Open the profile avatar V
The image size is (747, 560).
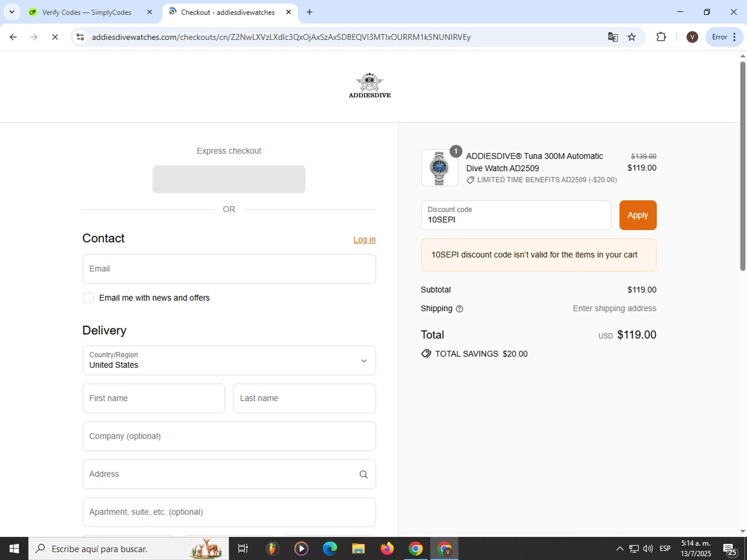pos(692,37)
